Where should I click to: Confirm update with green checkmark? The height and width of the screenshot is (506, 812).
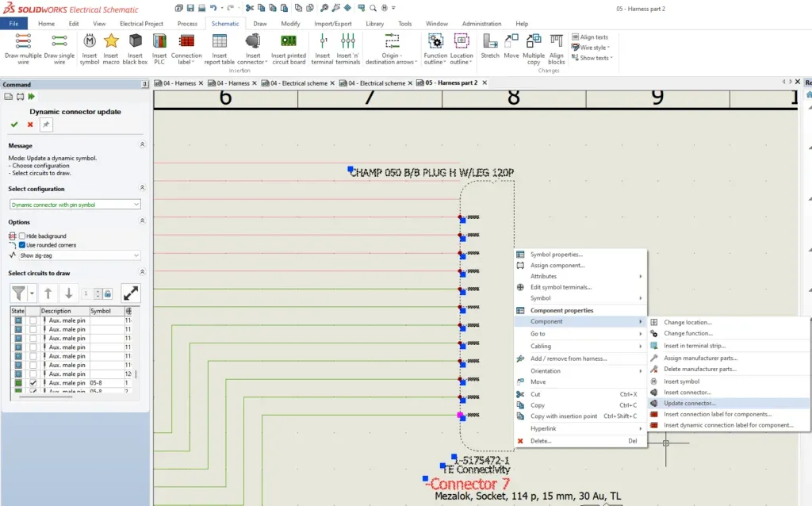tap(14, 125)
